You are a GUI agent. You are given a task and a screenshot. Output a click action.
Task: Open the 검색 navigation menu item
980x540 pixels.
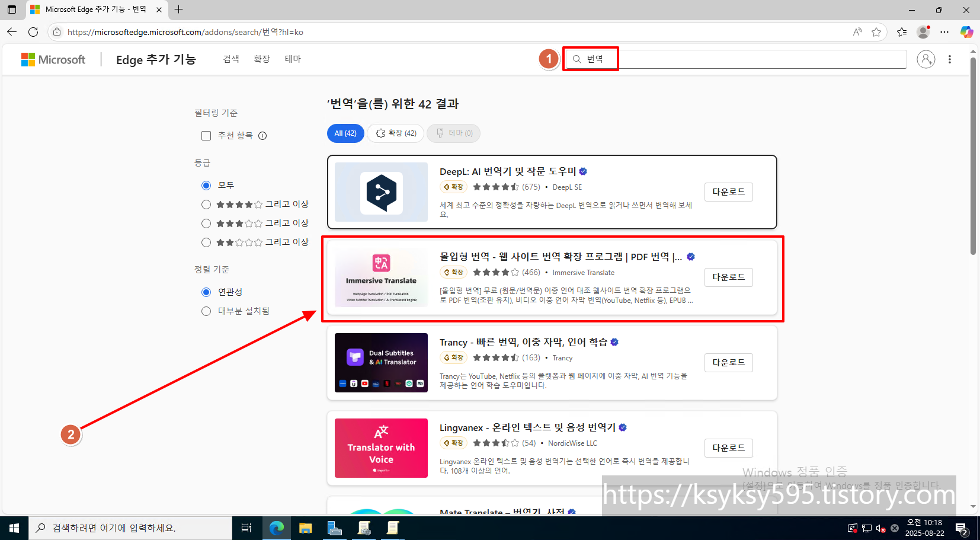(x=231, y=59)
